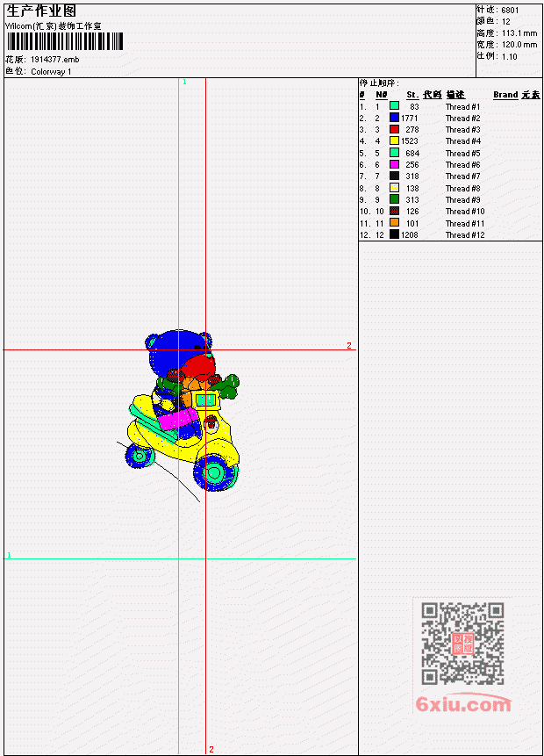
Task: Pick the orange swatch for Thread #11
Action: click(394, 223)
